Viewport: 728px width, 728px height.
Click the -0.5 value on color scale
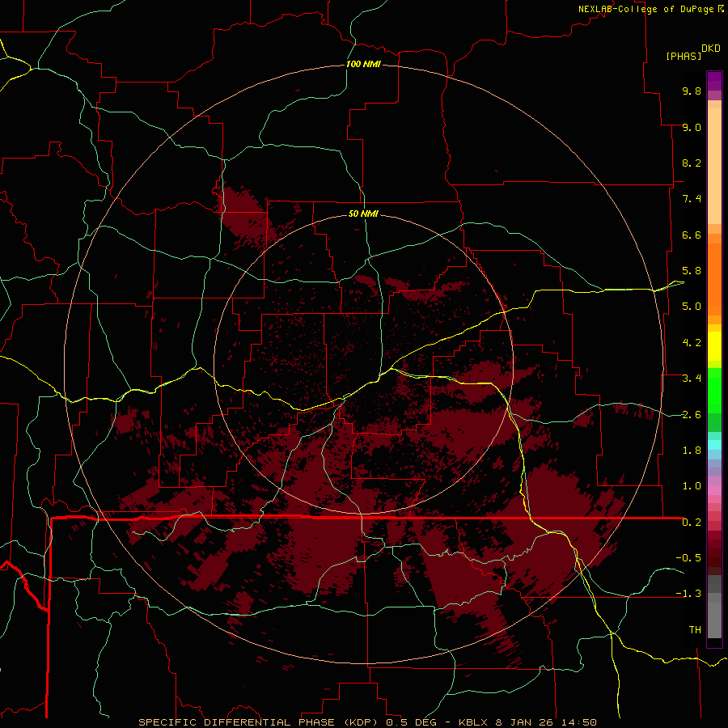tap(688, 558)
